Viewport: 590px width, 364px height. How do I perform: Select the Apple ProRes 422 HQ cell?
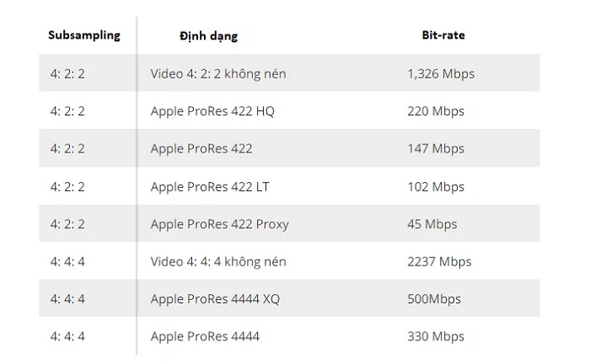212,111
